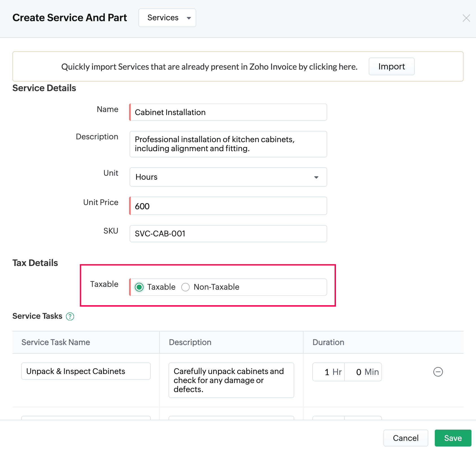This screenshot has width=476, height=453.
Task: Expand the Unit dropdown showing Hours
Action: (x=228, y=177)
